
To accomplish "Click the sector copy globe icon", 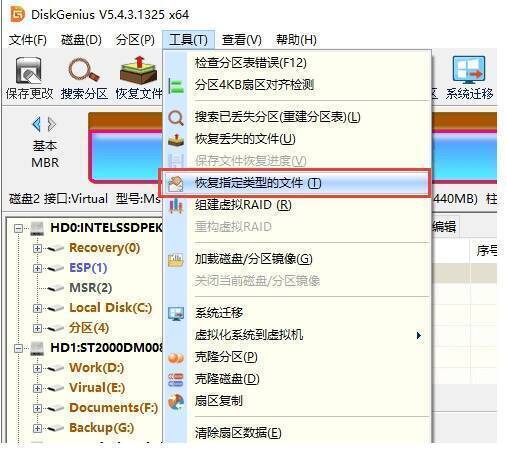I will 176,401.
